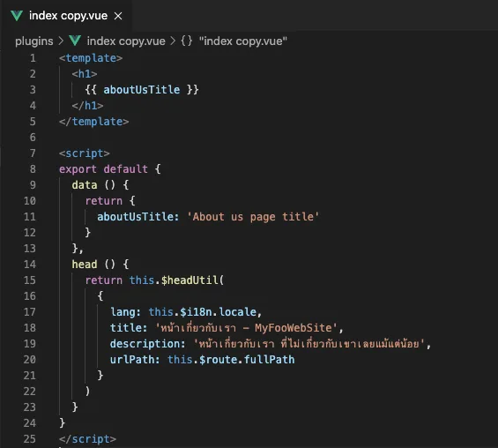Click the closing h1 tag
The image size is (498, 448).
click(x=87, y=106)
